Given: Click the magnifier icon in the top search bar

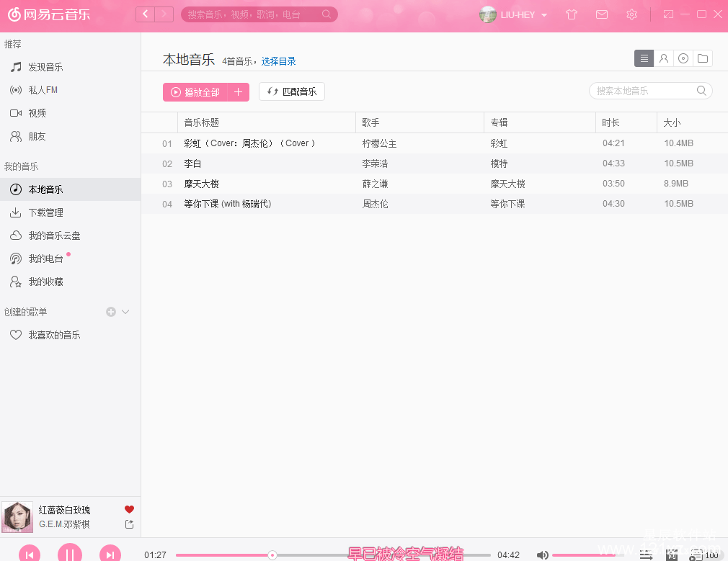Looking at the screenshot, I should click(327, 14).
